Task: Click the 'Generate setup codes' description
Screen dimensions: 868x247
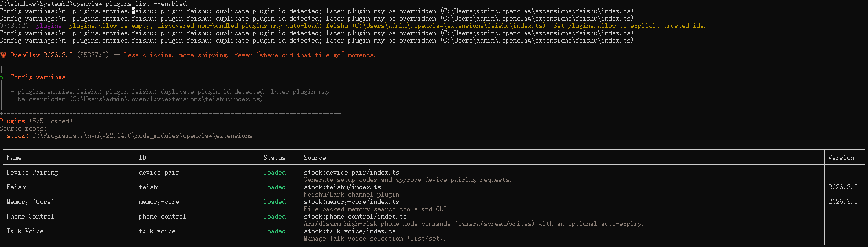Action: [x=408, y=180]
